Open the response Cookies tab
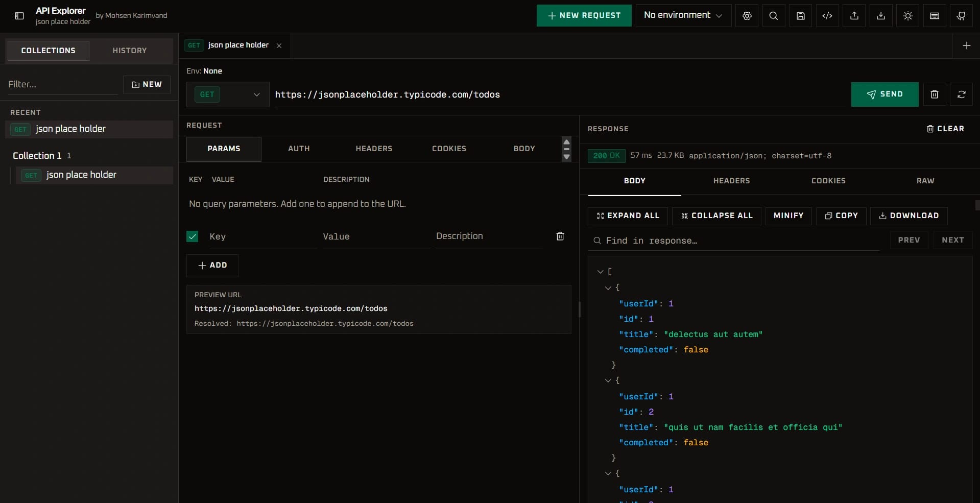The width and height of the screenshot is (980, 503). click(x=828, y=181)
